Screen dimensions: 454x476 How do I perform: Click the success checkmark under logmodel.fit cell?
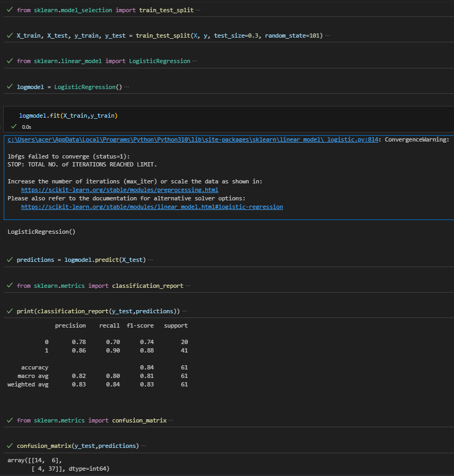pos(13,126)
